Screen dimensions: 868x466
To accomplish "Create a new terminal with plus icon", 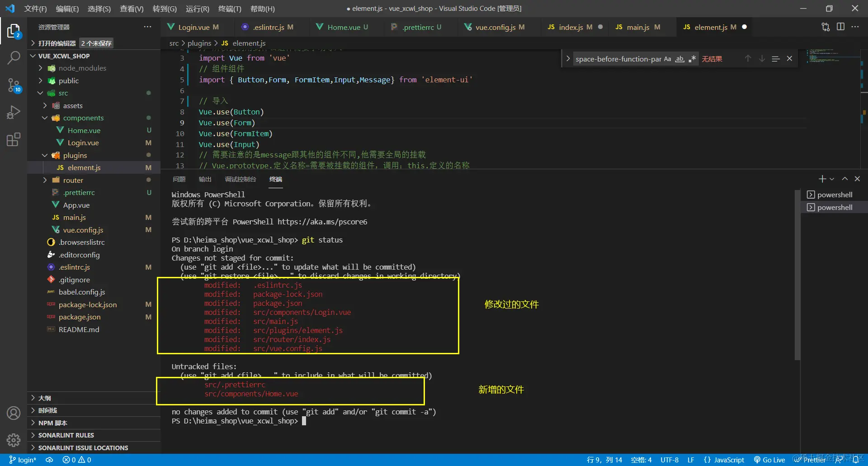I will tap(822, 179).
